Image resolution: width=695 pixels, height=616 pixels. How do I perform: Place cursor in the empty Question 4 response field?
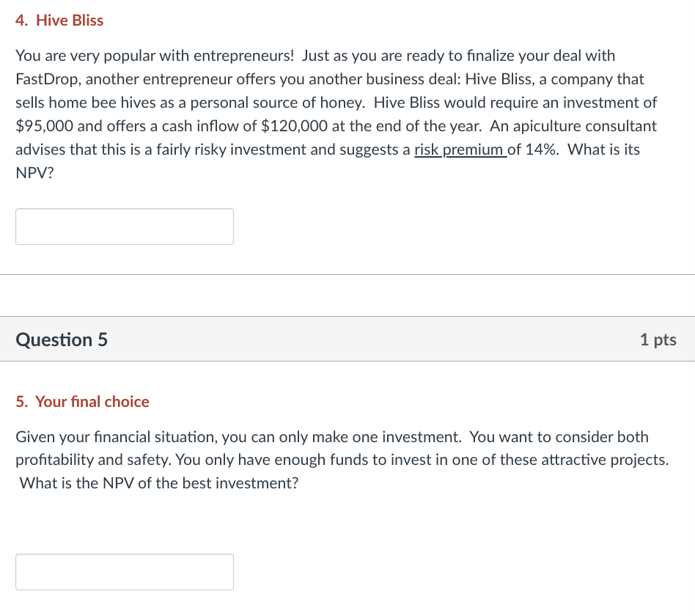click(x=124, y=226)
